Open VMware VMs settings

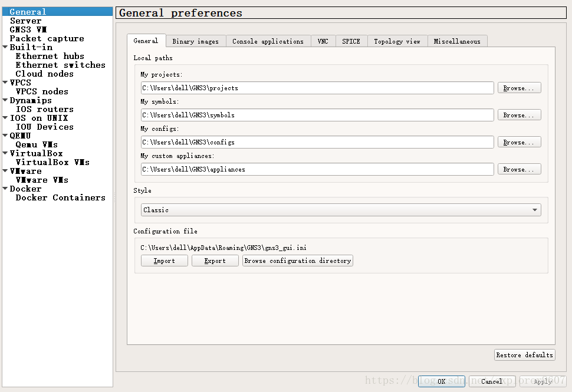pyautogui.click(x=42, y=180)
